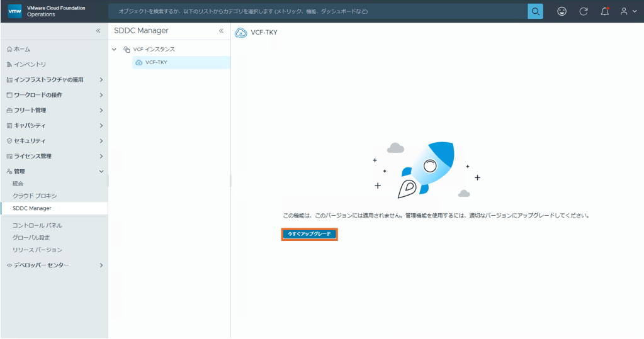The image size is (644, 339).
Task: Click the デベロッパー センター code icon
Action: (9, 265)
